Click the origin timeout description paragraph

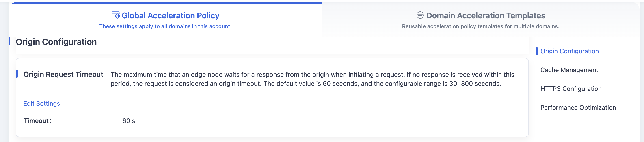[x=313, y=79]
